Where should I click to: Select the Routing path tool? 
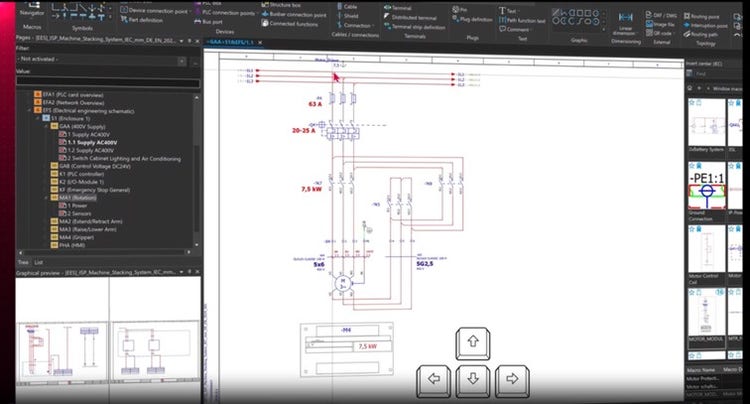pos(701,34)
